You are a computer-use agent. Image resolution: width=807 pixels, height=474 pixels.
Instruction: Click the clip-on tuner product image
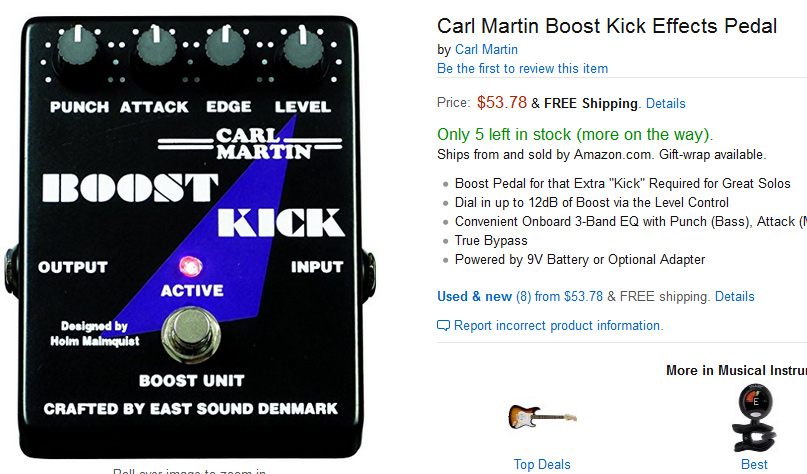(755, 418)
